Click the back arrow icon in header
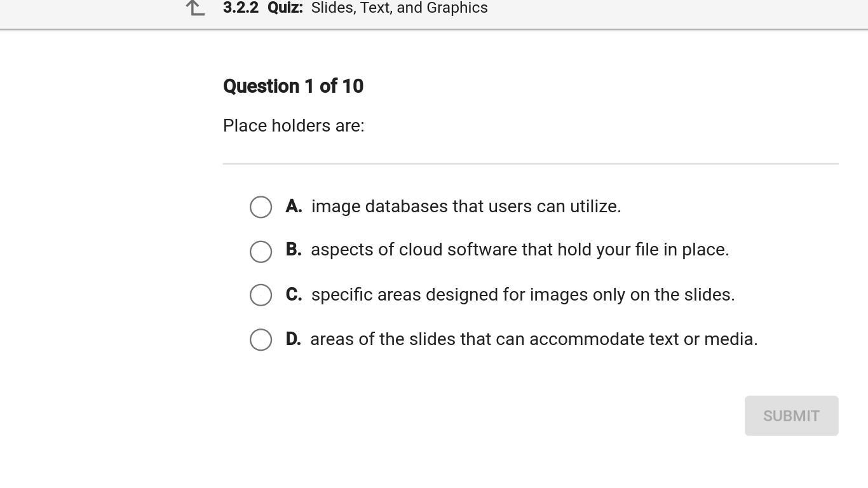868x488 pixels. point(196,8)
